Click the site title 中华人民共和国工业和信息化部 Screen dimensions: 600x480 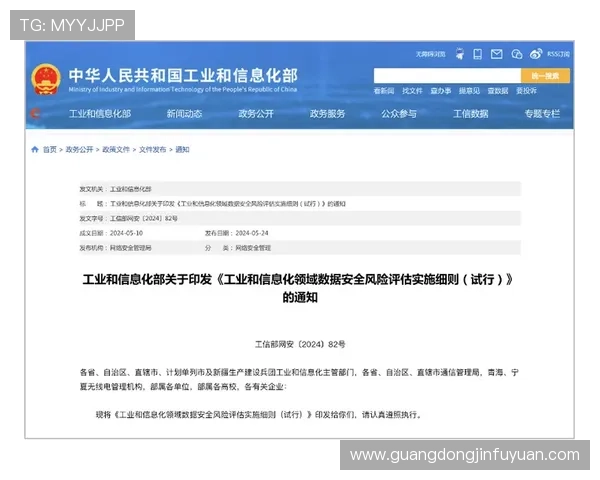click(183, 76)
